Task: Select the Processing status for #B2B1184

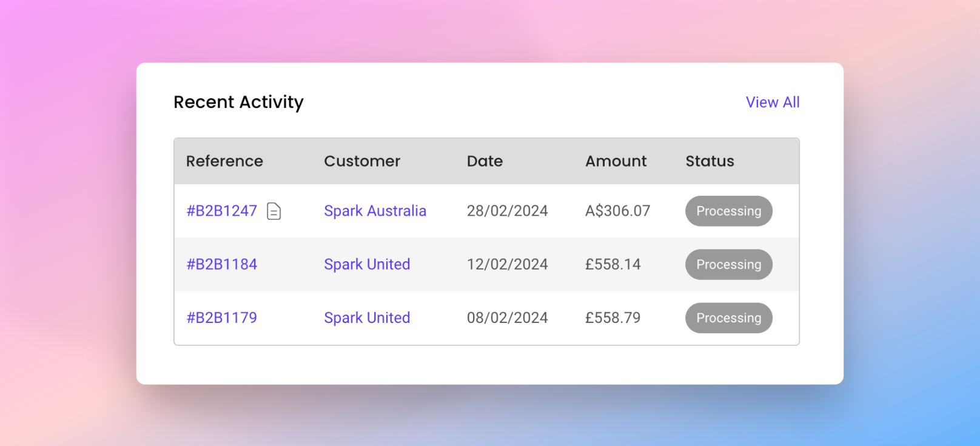Action: point(728,264)
